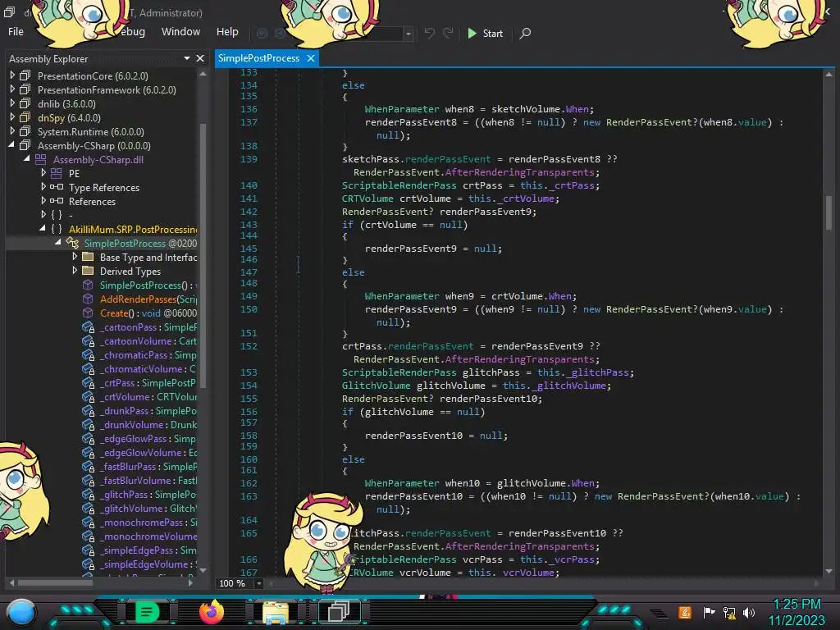This screenshot has width=840, height=630.
Task: Select the _drunkVolume field
Action: pyautogui.click(x=148, y=424)
